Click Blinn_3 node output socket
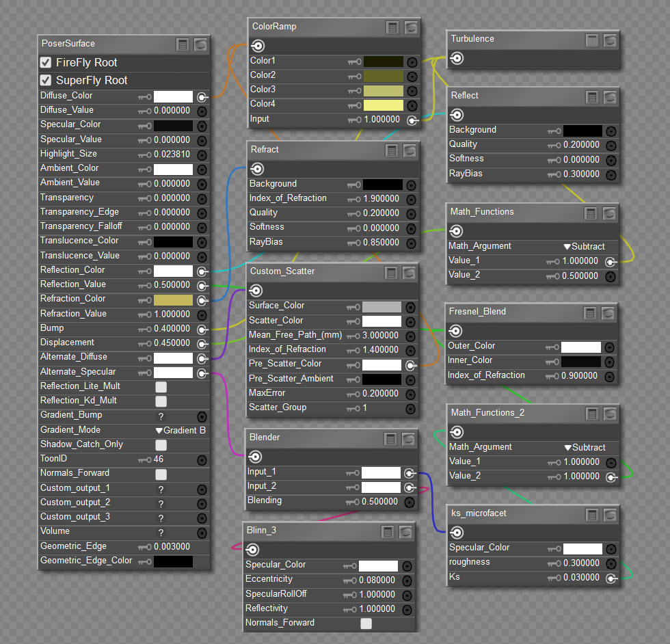The width and height of the screenshot is (670, 644). [252, 550]
